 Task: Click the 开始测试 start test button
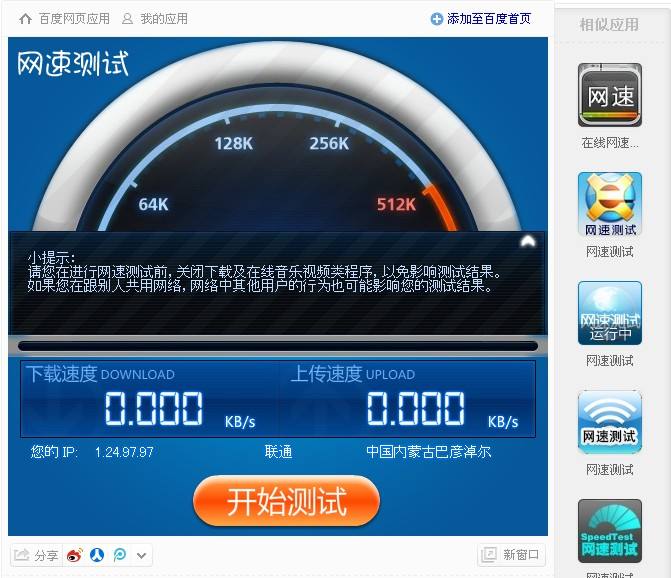[286, 501]
